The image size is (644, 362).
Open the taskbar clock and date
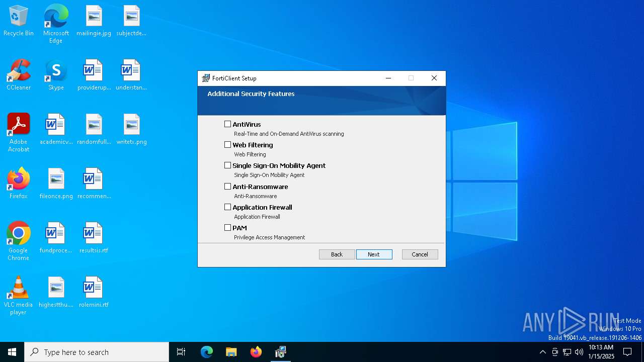[x=601, y=352]
